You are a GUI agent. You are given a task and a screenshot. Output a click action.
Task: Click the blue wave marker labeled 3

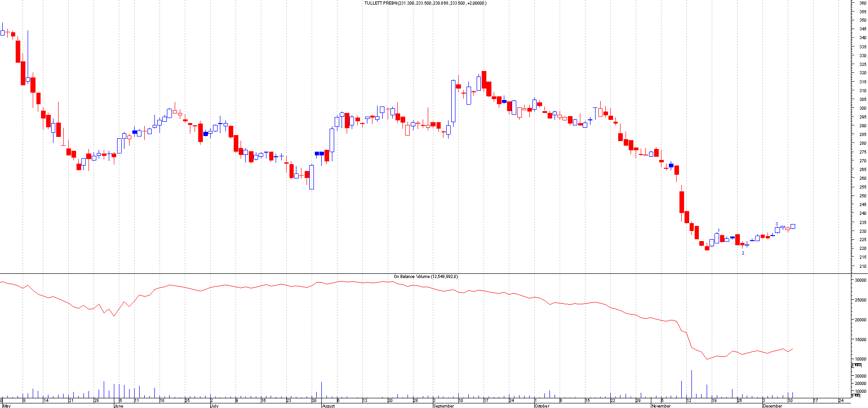coord(777,224)
